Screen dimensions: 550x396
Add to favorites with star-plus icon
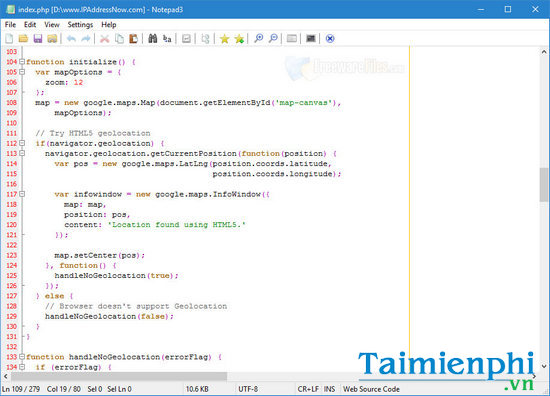[x=239, y=39]
